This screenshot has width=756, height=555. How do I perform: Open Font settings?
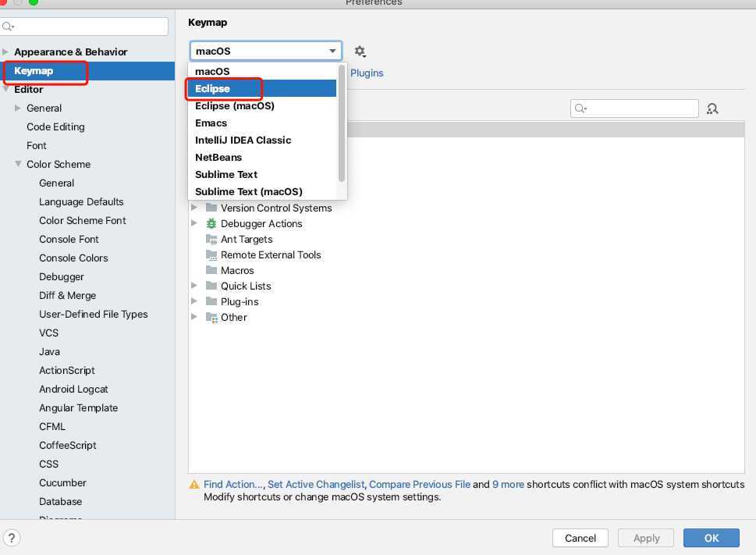(36, 146)
